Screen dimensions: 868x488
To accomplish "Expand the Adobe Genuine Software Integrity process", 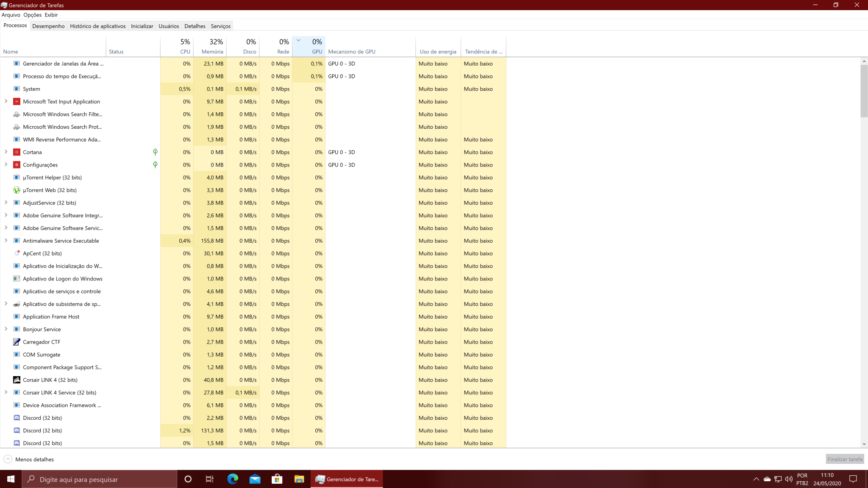I will (x=6, y=215).
